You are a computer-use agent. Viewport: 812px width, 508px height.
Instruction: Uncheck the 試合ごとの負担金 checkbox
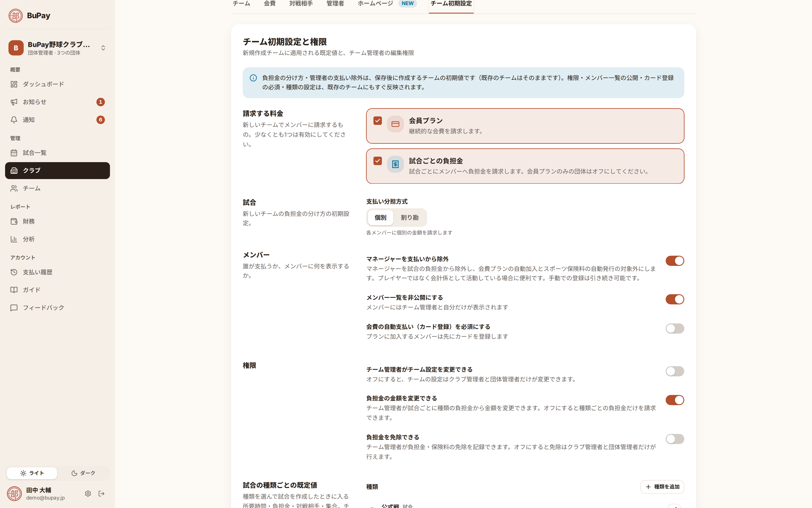pyautogui.click(x=377, y=161)
